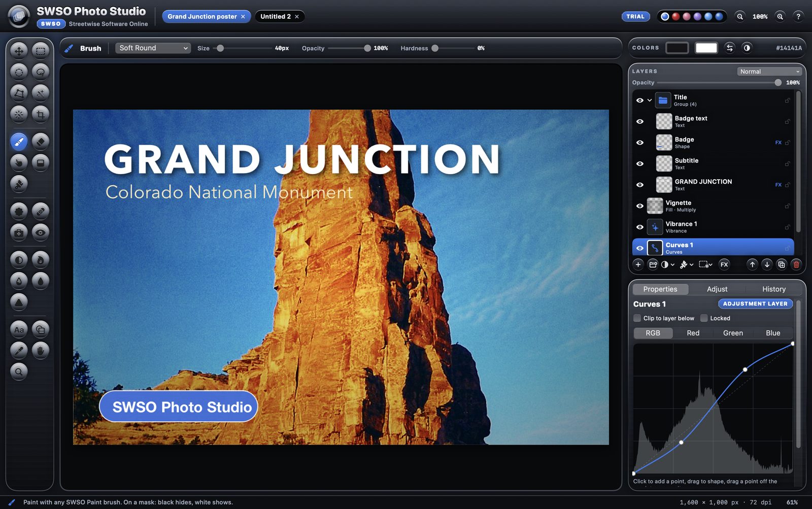Open the Soft Round brush preset dropdown
812x509 pixels.
click(153, 48)
